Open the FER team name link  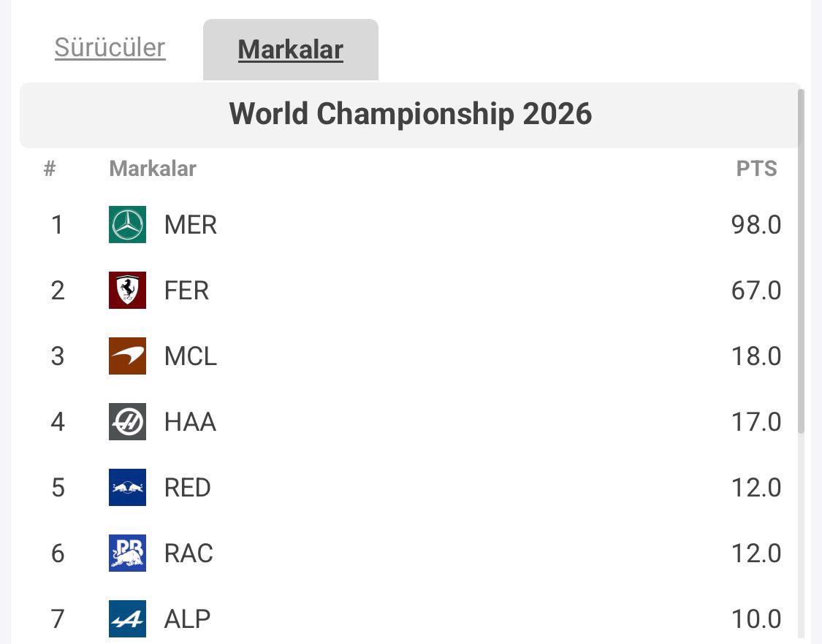(x=186, y=291)
